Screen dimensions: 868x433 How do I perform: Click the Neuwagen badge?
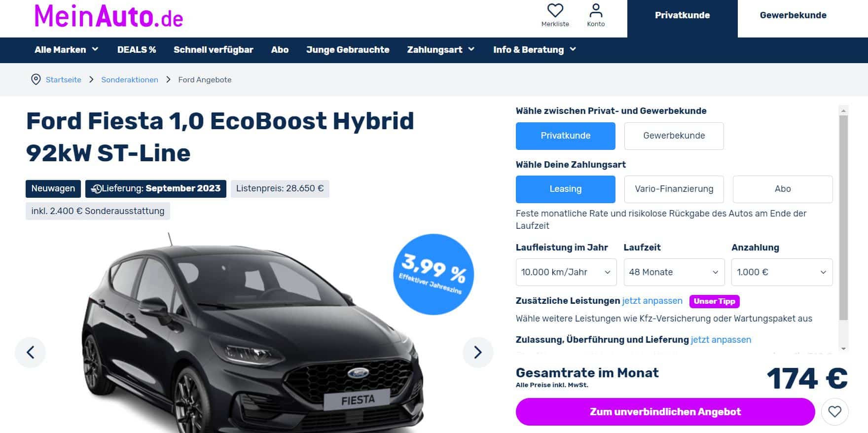pyautogui.click(x=53, y=188)
